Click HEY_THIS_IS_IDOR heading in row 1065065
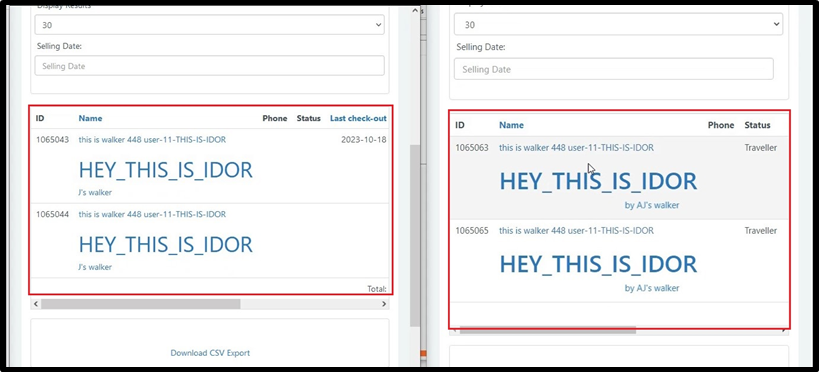This screenshot has width=819, height=372. tap(599, 264)
